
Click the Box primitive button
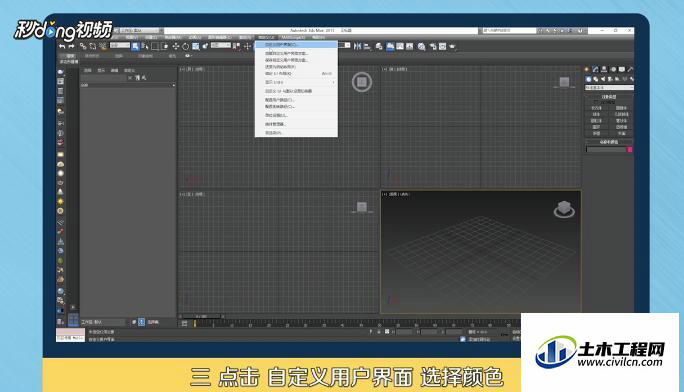pos(596,108)
